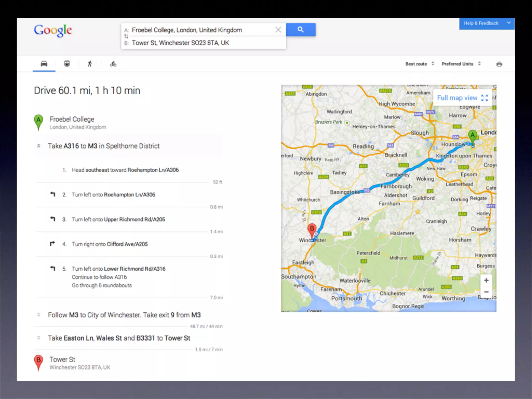This screenshot has height=399, width=532.
Task: Open the Best route dropdown
Action: point(420,64)
